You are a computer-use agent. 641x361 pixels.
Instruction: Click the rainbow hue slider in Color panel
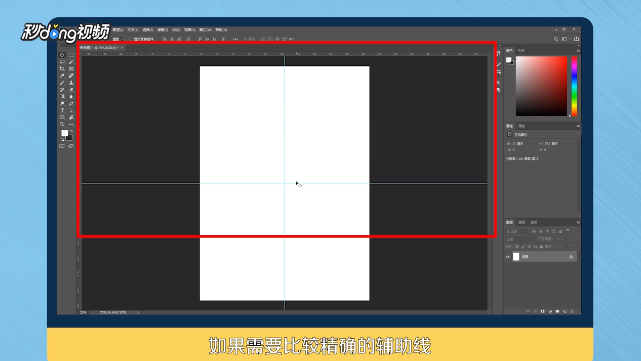pyautogui.click(x=574, y=86)
